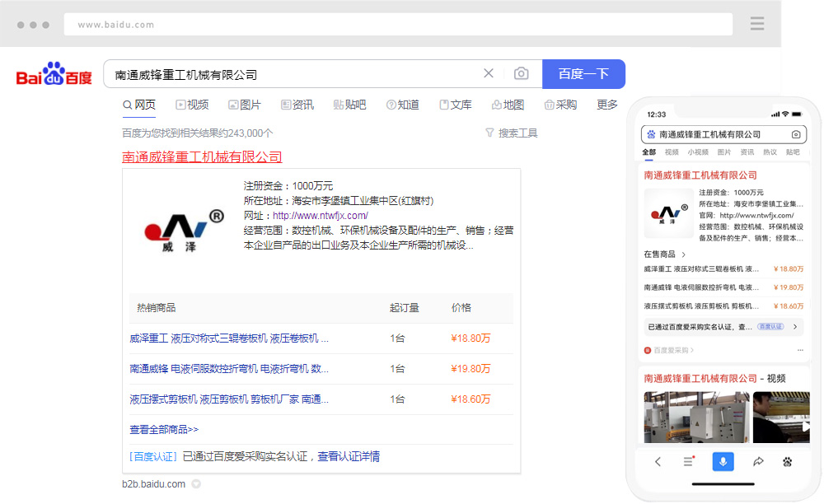
Task: Open camera image search in desktop search bar
Action: click(x=521, y=73)
